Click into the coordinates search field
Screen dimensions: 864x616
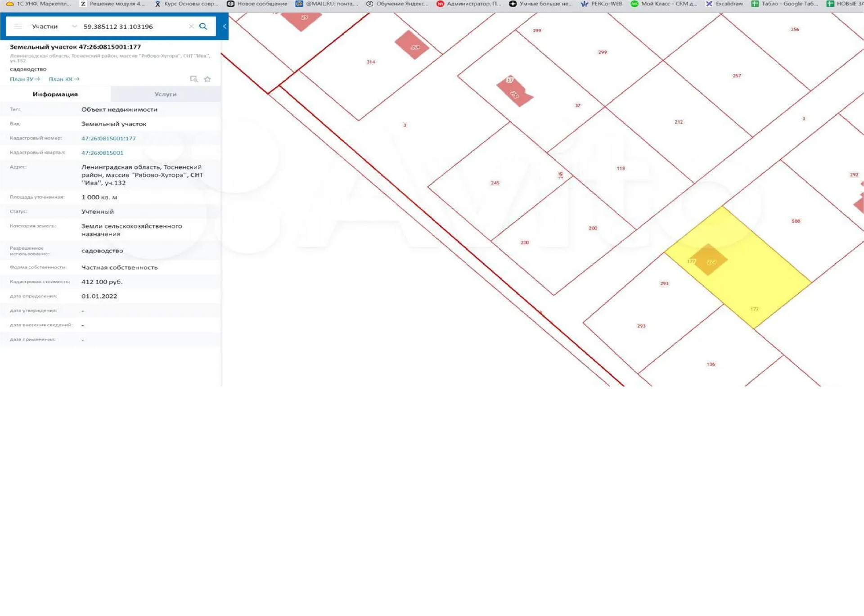coord(130,27)
